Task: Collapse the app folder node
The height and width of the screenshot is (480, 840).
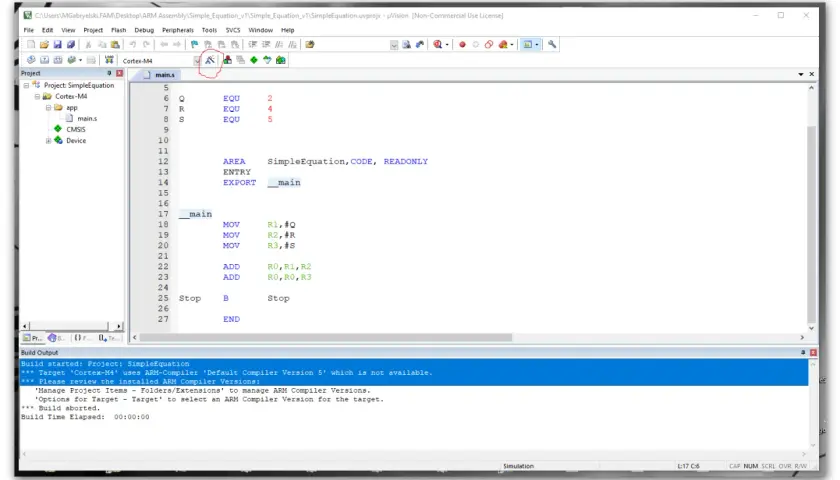Action: click(x=48, y=108)
